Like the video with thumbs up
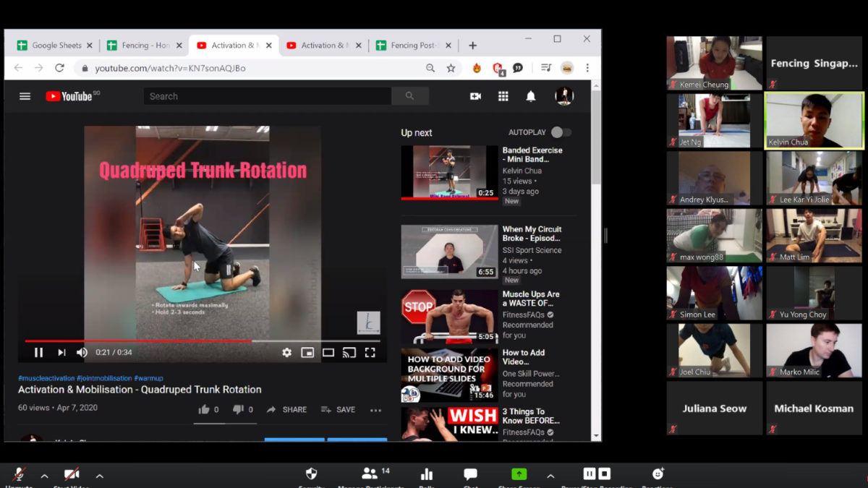The image size is (868, 488). pyautogui.click(x=205, y=409)
